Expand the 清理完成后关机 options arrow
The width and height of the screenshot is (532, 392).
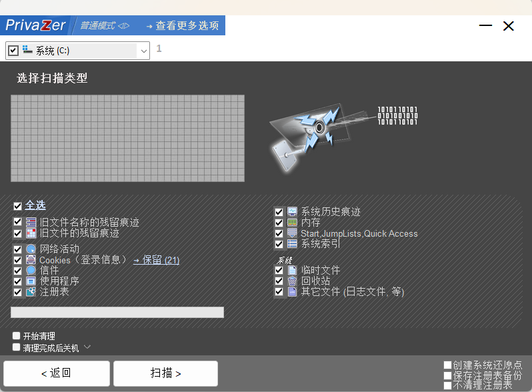[x=87, y=347]
